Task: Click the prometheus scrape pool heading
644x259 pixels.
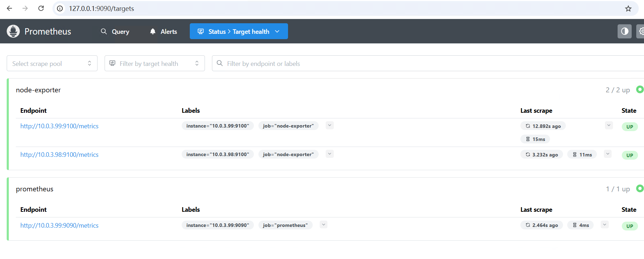Action: click(x=35, y=189)
